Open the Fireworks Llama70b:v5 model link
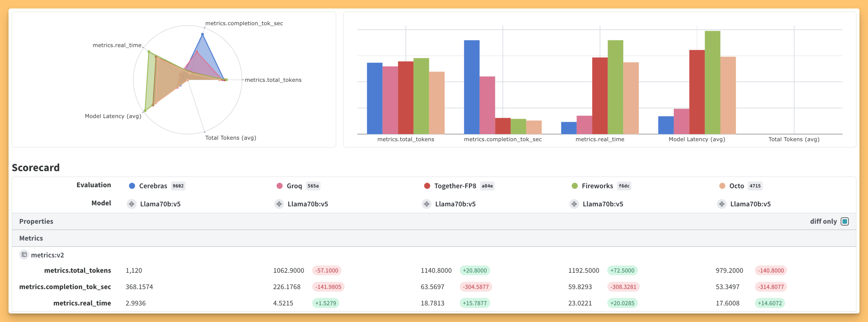Screen dimensions: 868x322 [x=603, y=204]
